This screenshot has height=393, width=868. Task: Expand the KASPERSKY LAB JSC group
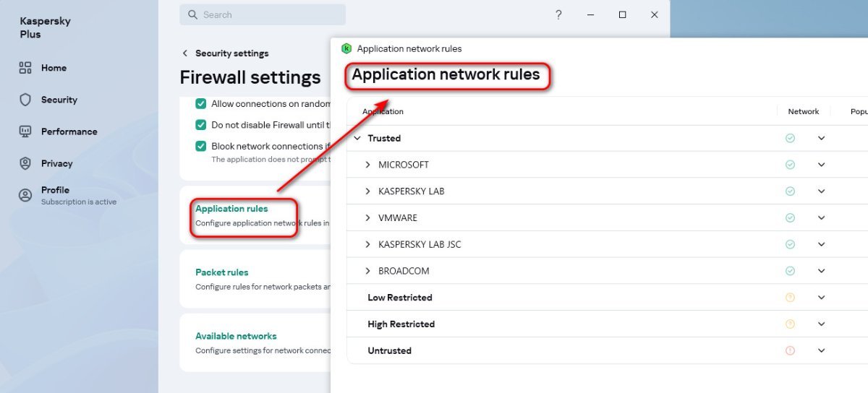click(x=368, y=244)
